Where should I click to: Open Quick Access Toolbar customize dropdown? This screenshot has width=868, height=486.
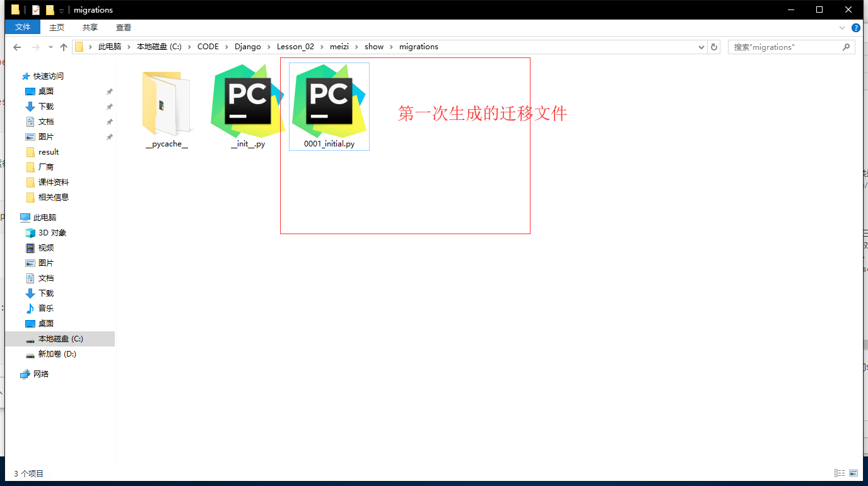[x=61, y=10]
